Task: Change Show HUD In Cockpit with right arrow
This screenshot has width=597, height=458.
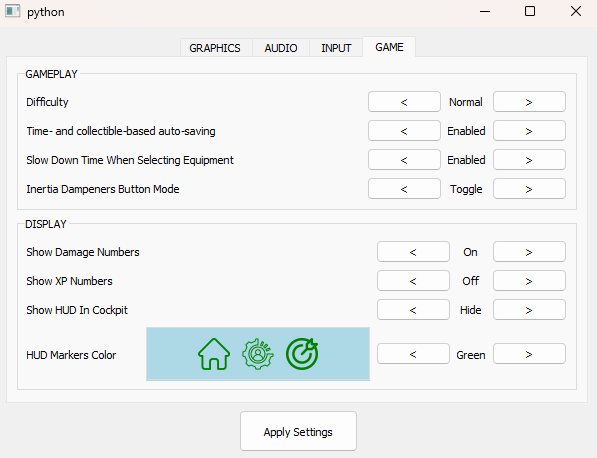Action: (x=529, y=310)
